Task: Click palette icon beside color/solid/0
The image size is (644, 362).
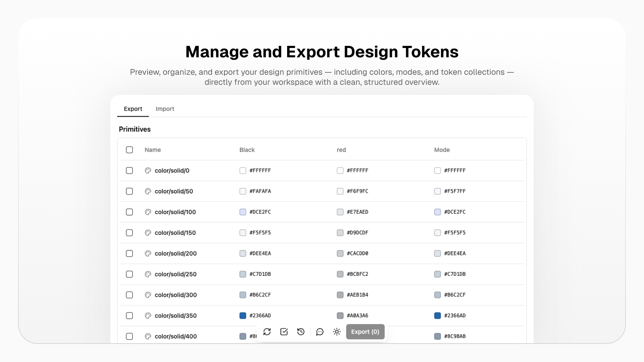Action: [x=148, y=171]
